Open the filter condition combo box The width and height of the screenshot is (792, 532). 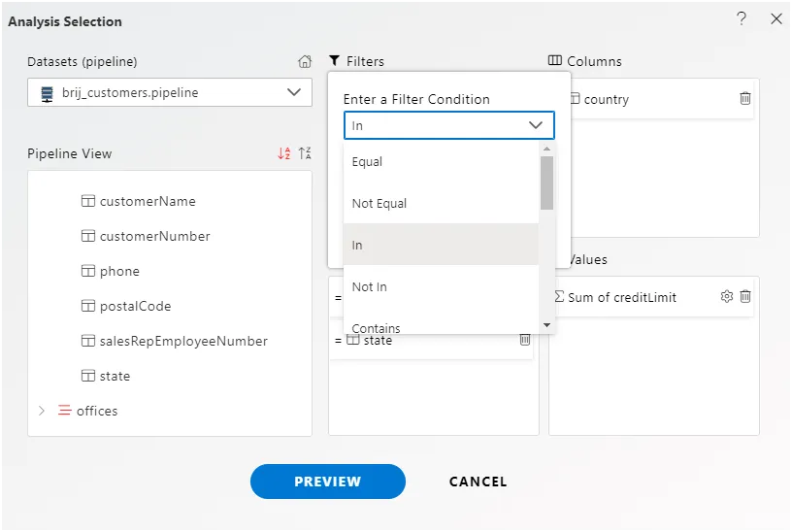[x=448, y=125]
